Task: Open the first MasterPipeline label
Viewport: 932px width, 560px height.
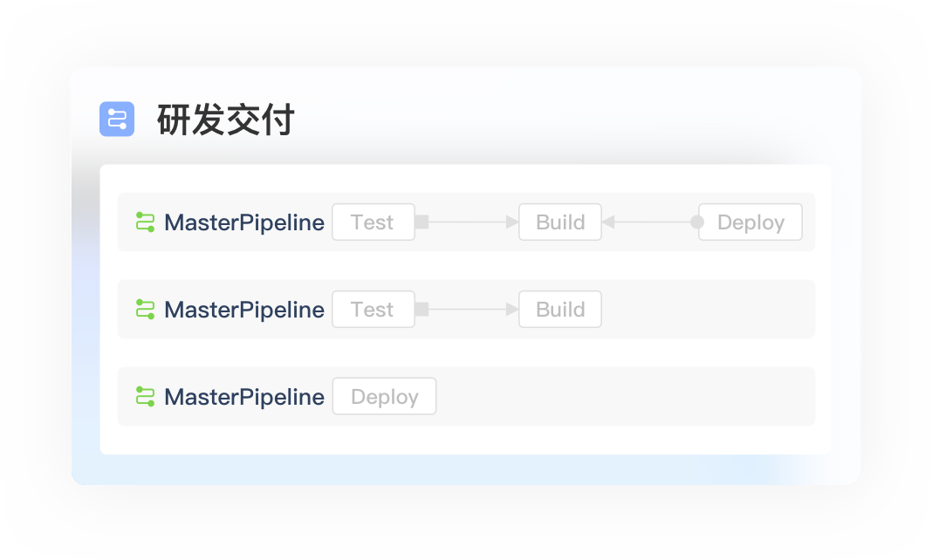Action: 244,222
